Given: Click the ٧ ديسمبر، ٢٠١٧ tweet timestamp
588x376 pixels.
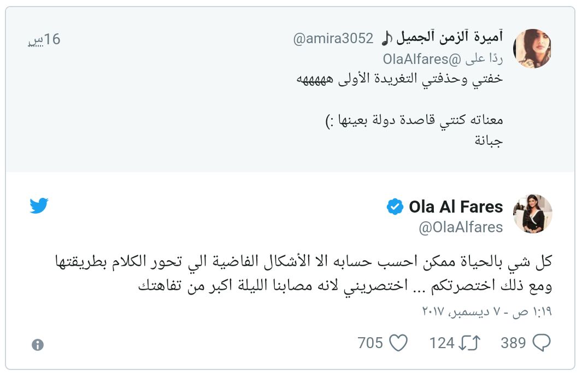Looking at the screenshot, I should 487,312.
